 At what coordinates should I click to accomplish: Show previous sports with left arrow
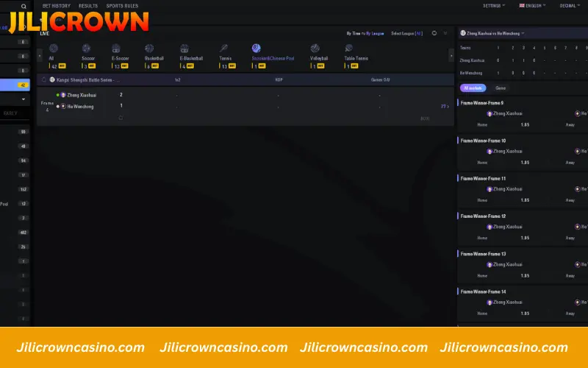tap(40, 56)
